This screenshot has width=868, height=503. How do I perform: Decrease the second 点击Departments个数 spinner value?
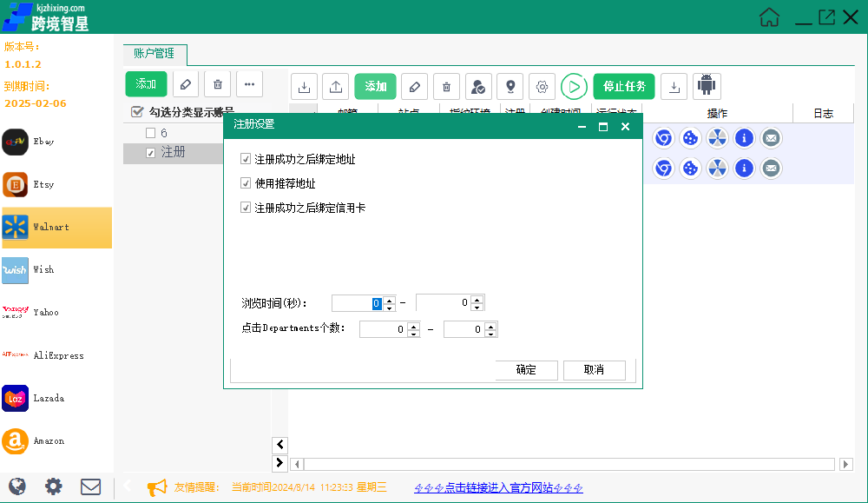pyautogui.click(x=490, y=333)
